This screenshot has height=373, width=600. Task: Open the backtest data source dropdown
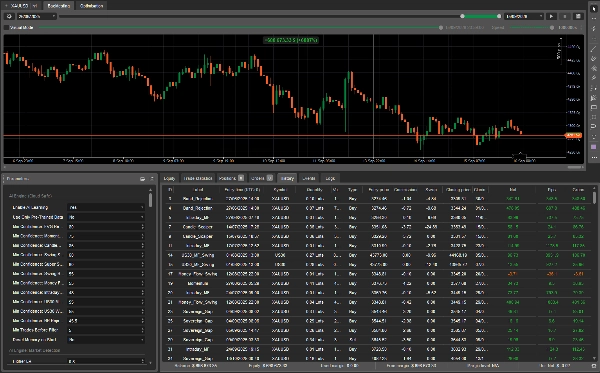click(36, 16)
